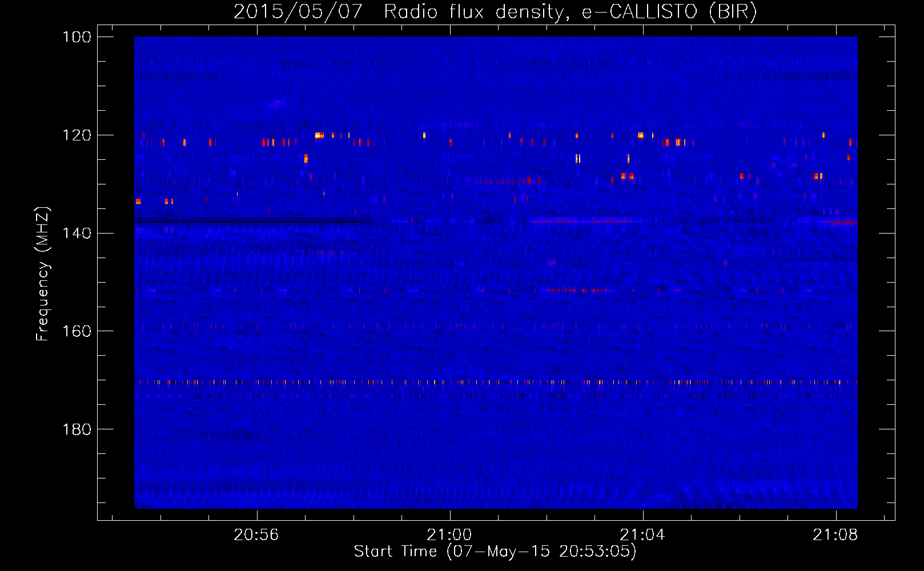Viewport: 924px width, 571px height.
Task: Click the 20:56 time tick label
Action: (256, 535)
